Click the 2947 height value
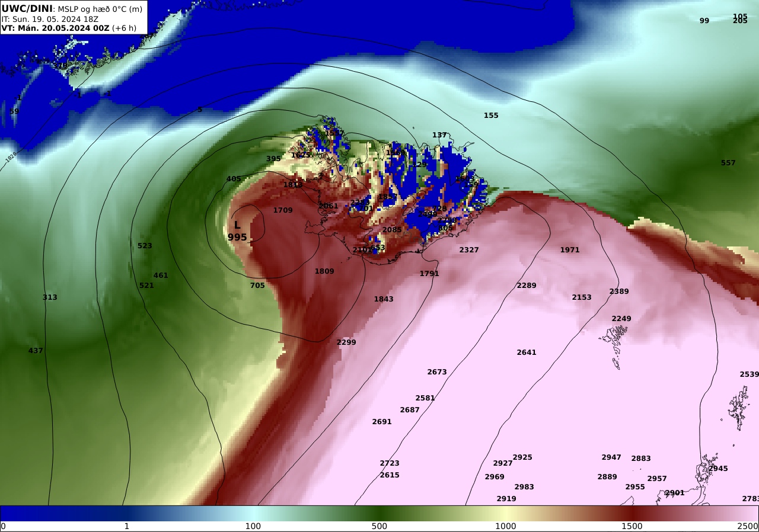Screen dimensions: 759x532 click(x=611, y=457)
